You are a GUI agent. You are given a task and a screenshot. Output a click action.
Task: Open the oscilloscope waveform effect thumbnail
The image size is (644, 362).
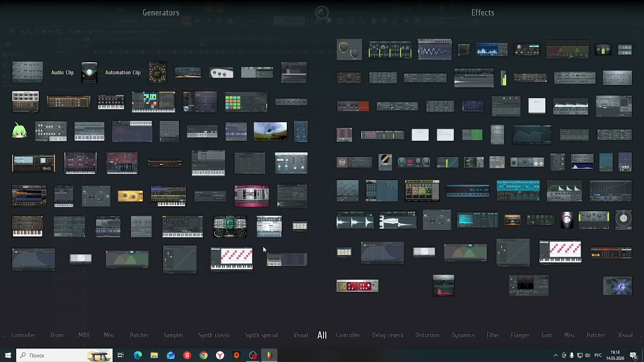click(435, 49)
